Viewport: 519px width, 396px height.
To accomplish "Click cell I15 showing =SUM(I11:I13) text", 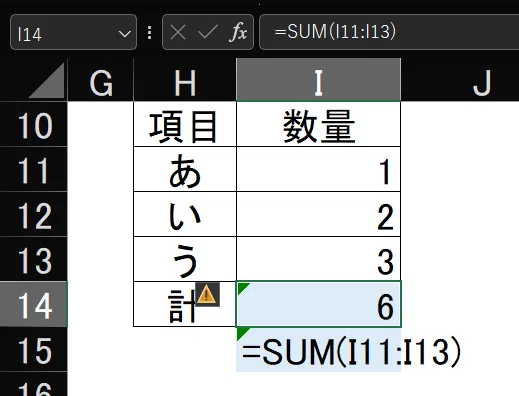I will [x=319, y=350].
